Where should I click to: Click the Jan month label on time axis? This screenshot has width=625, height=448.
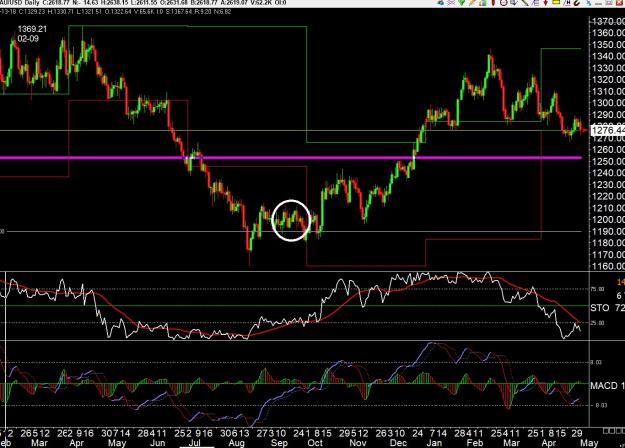point(434,443)
